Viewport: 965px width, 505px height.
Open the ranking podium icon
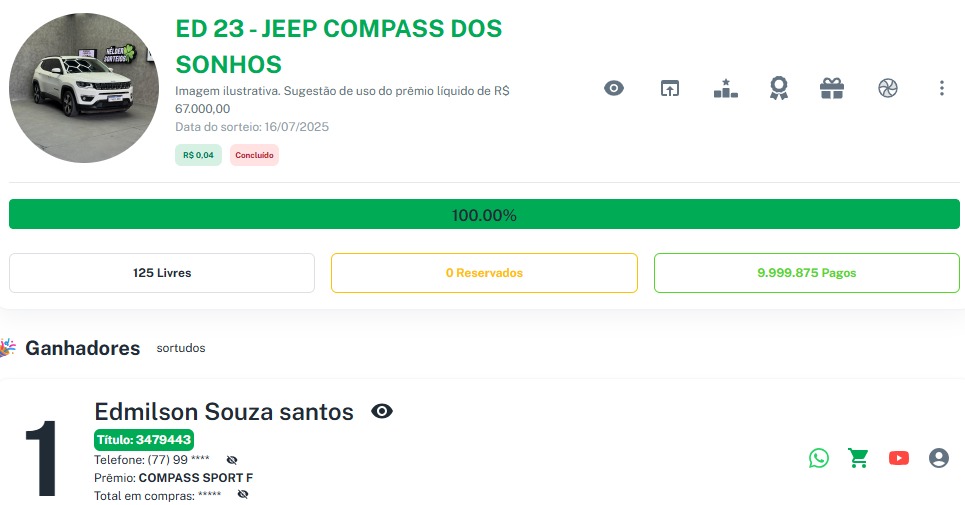[725, 88]
